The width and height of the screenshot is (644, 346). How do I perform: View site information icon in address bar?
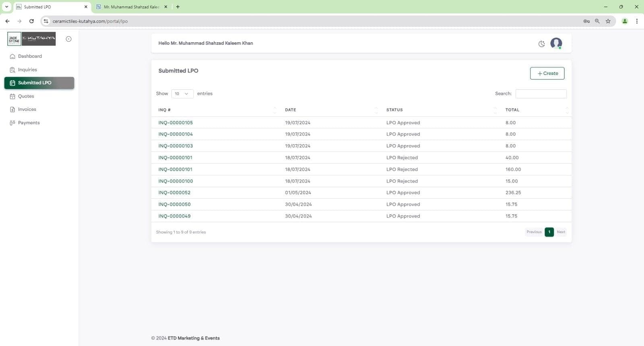pyautogui.click(x=46, y=21)
